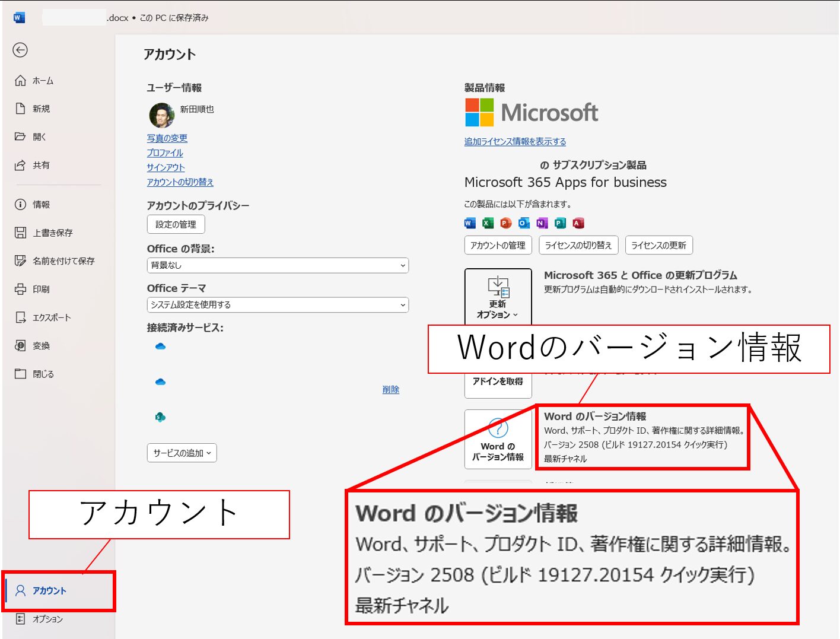Click the PowerPoint app icon in product info

point(505,223)
